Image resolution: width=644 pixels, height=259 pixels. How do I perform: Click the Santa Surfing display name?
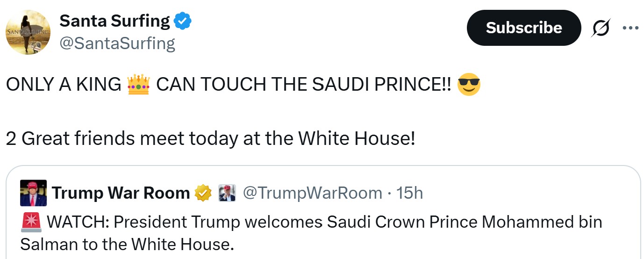tap(115, 21)
